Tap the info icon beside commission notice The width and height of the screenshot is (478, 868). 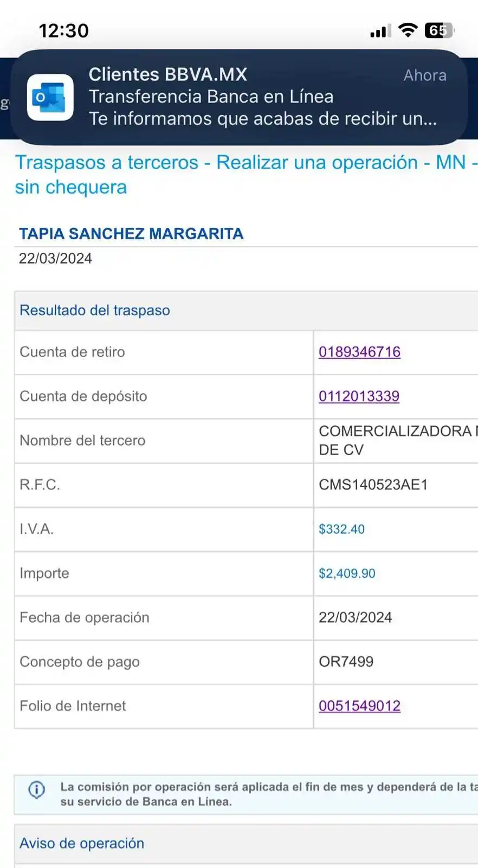(x=36, y=789)
